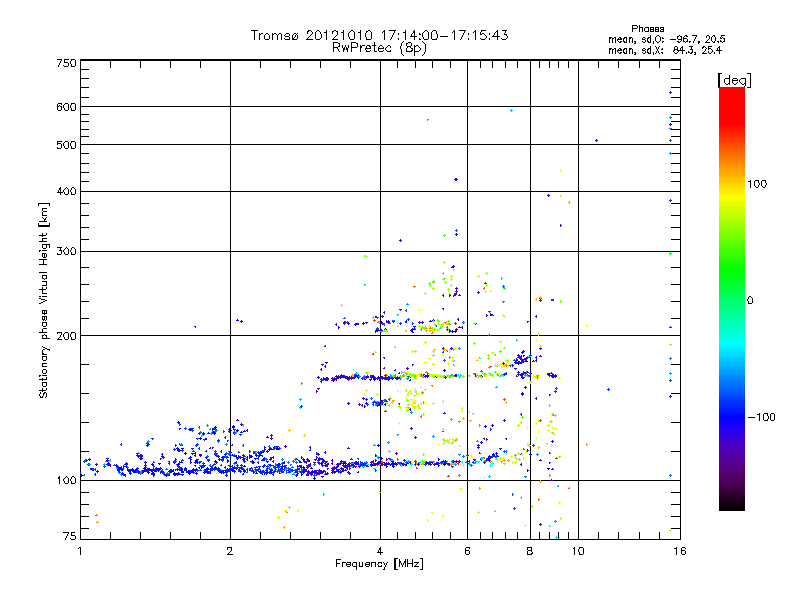Click the 'Stationary phase Virtual Height [km]' axis label
This screenshot has height=600, width=800.
(x=44, y=301)
